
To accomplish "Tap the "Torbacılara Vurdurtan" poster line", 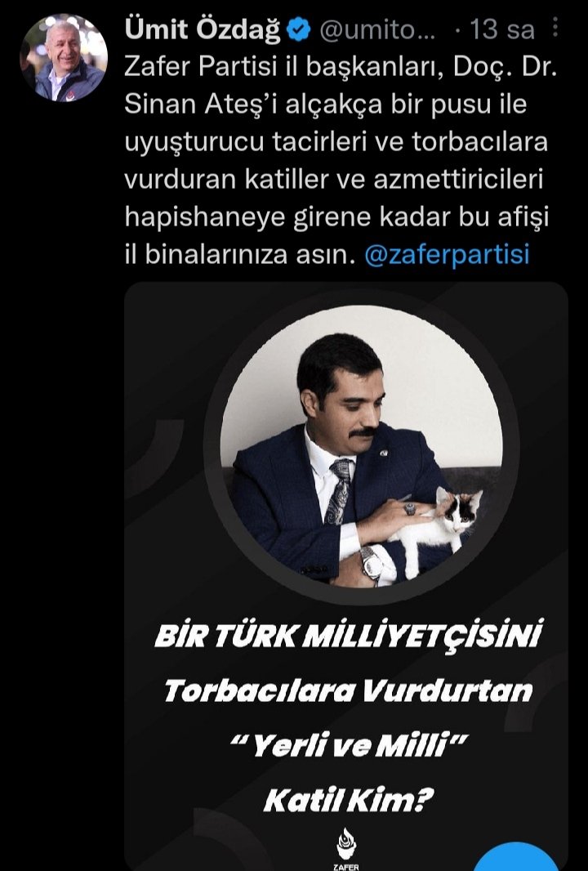I will pyautogui.click(x=348, y=690).
